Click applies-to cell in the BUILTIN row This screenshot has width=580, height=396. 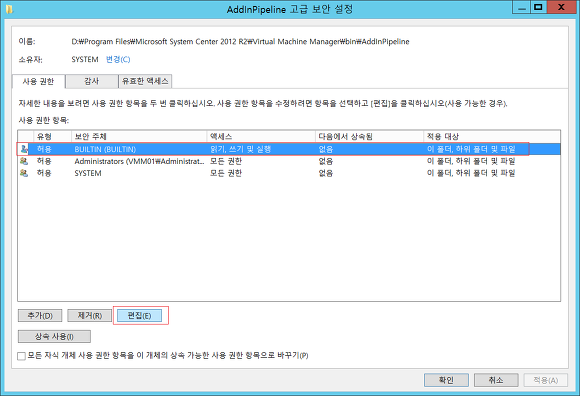(x=471, y=149)
